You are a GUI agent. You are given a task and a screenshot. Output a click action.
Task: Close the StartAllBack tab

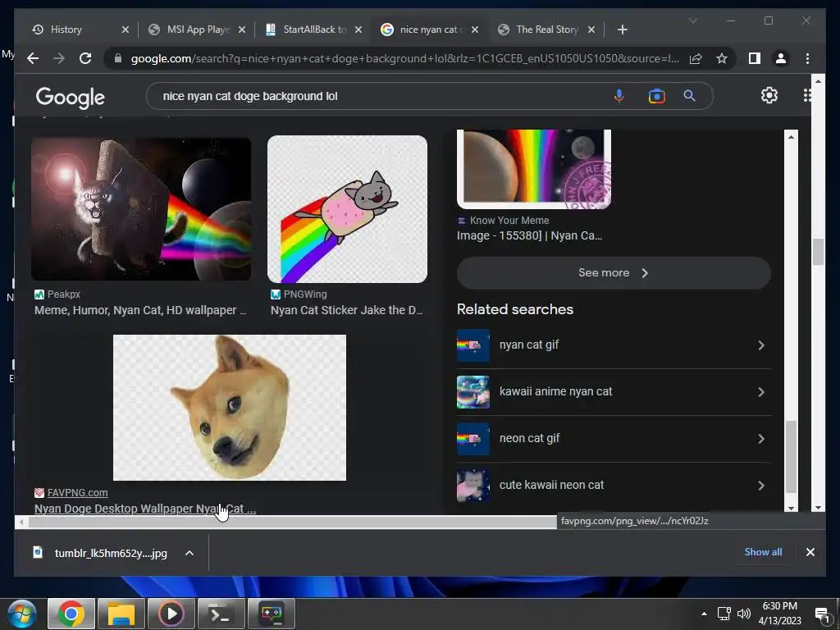pyautogui.click(x=358, y=30)
